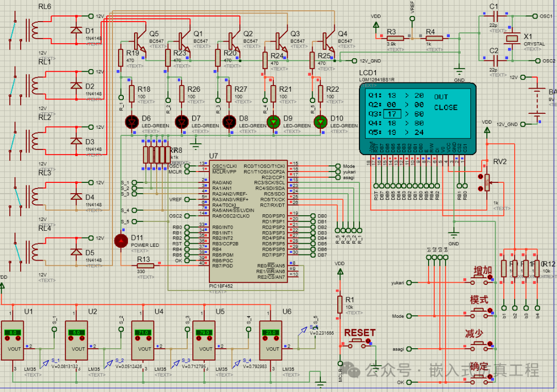The image size is (557, 392).
Task: Select resistor R1 10k
Action: click(340, 304)
